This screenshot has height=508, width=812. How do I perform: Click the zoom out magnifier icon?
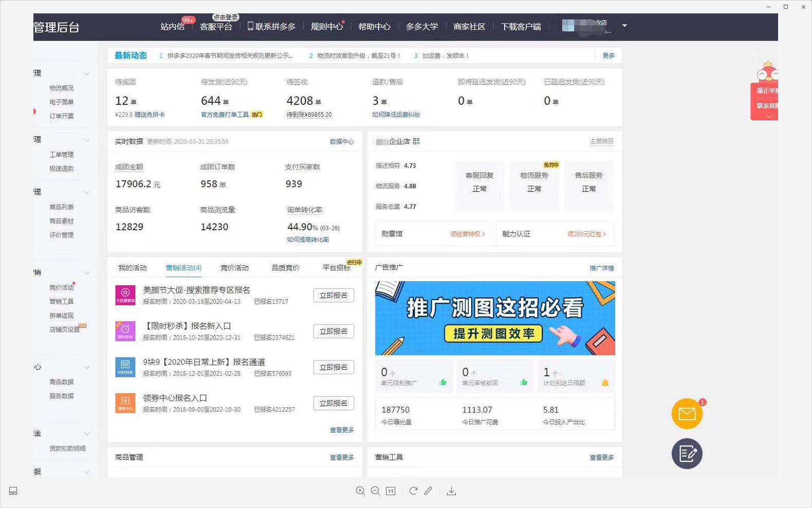coord(376,491)
